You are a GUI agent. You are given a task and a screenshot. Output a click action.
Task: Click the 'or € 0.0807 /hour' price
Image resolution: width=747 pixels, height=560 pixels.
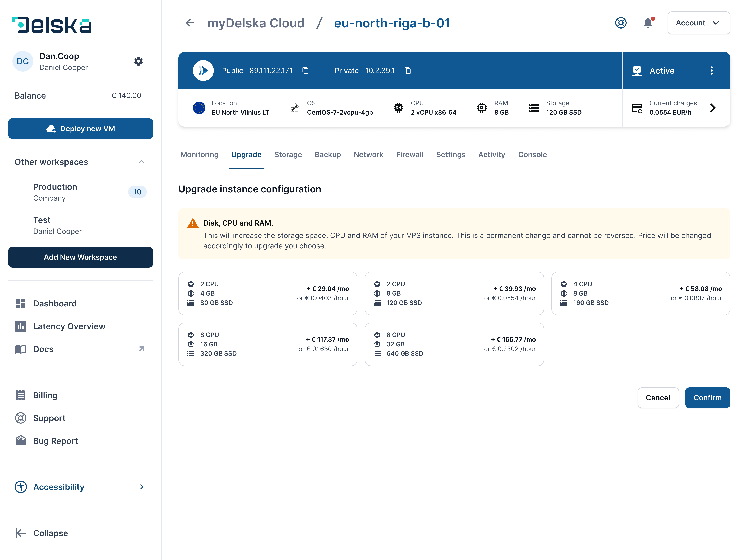(696, 298)
